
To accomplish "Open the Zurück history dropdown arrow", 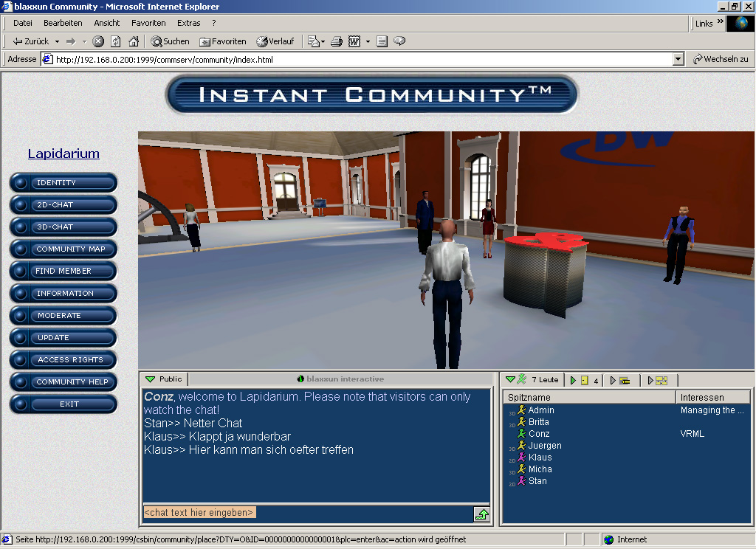I will point(57,41).
